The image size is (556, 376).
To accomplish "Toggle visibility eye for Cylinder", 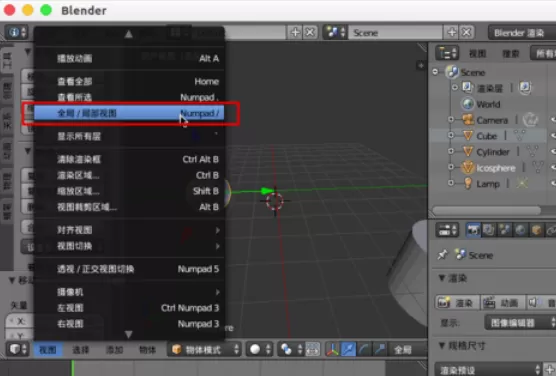I will 553,151.
